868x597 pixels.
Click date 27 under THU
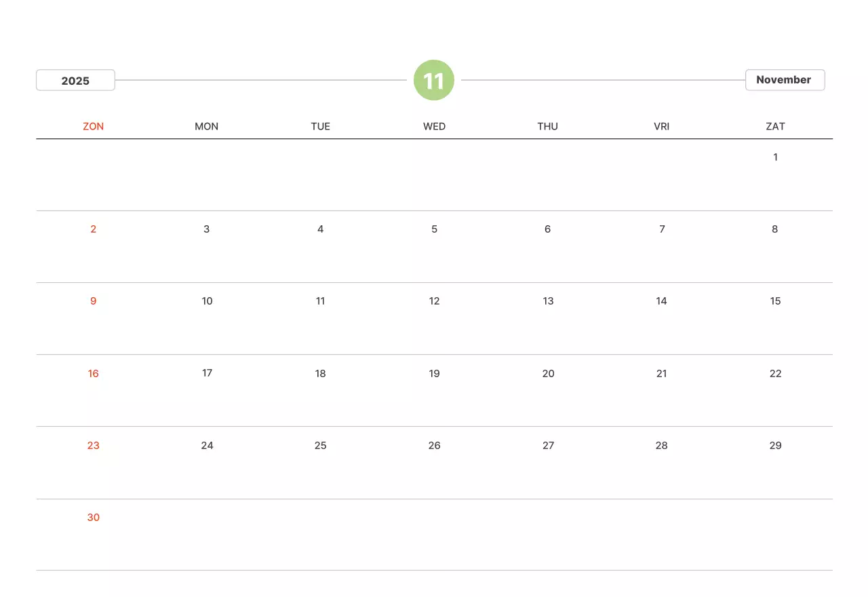[548, 446]
